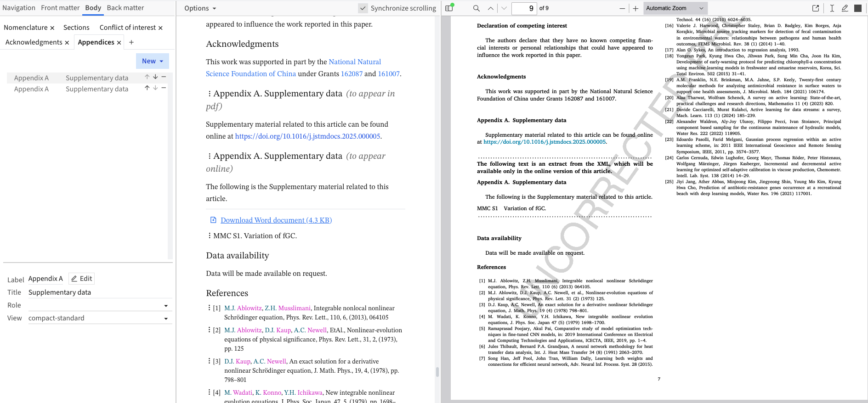Open the Options dropdown menu
Screen dimensions: 868x403
point(200,8)
